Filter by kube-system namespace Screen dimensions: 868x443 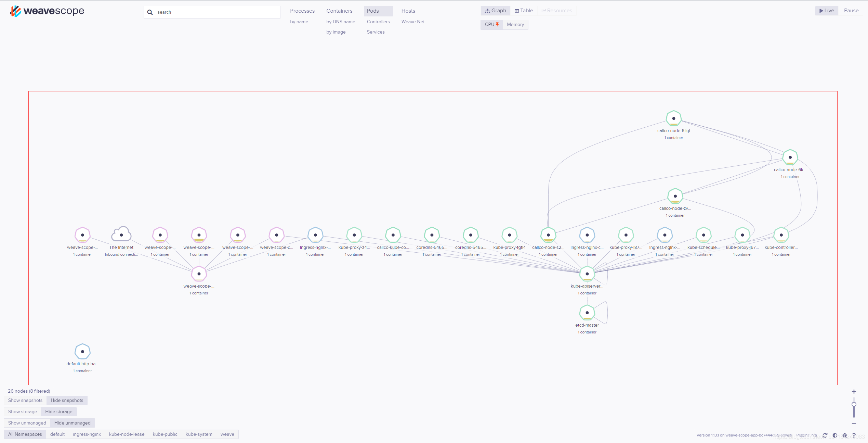(199, 434)
